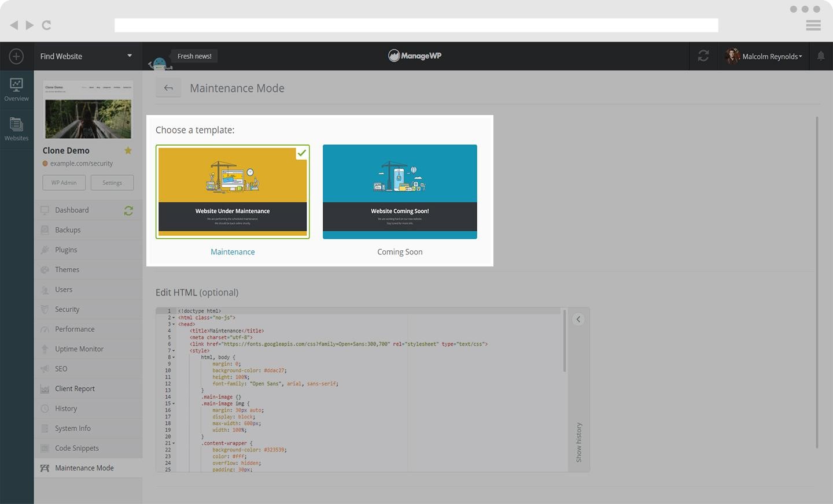Fold code at line 2 html tag

coord(174,317)
